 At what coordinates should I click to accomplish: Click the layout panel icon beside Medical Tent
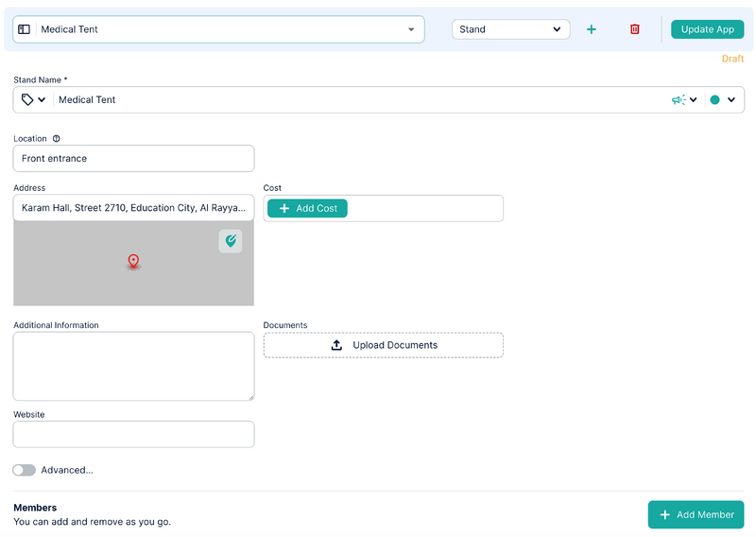(x=25, y=29)
